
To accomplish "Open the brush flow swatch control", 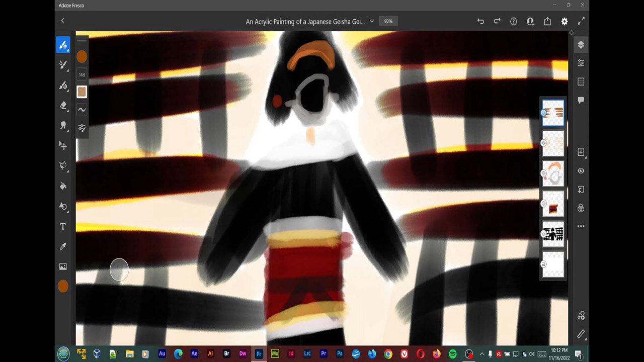I will (82, 92).
